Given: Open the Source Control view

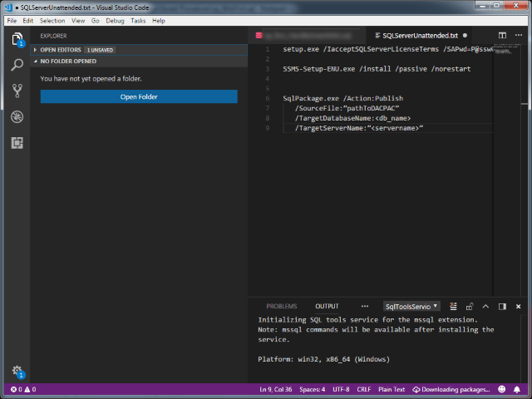Looking at the screenshot, I should (x=17, y=91).
